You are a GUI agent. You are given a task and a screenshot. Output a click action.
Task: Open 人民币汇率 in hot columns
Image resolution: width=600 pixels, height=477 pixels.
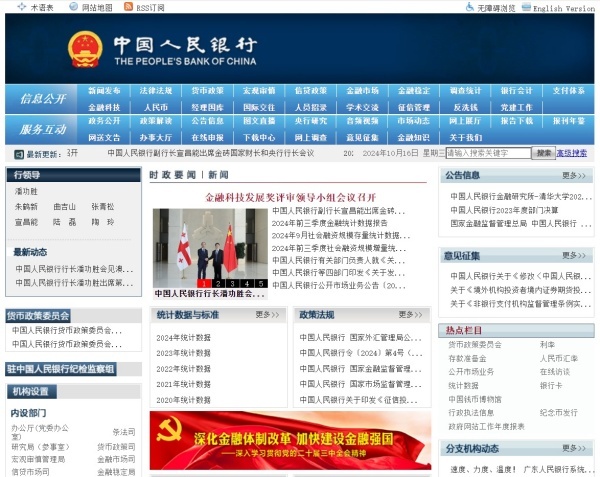[559, 358]
